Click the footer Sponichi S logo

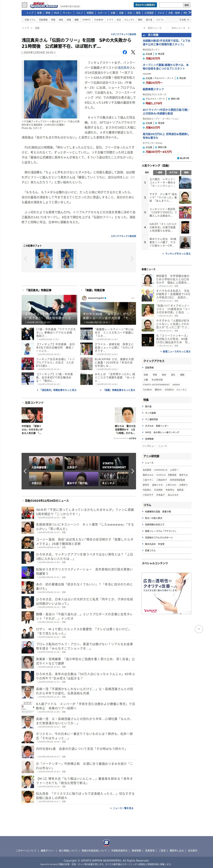(106, 842)
